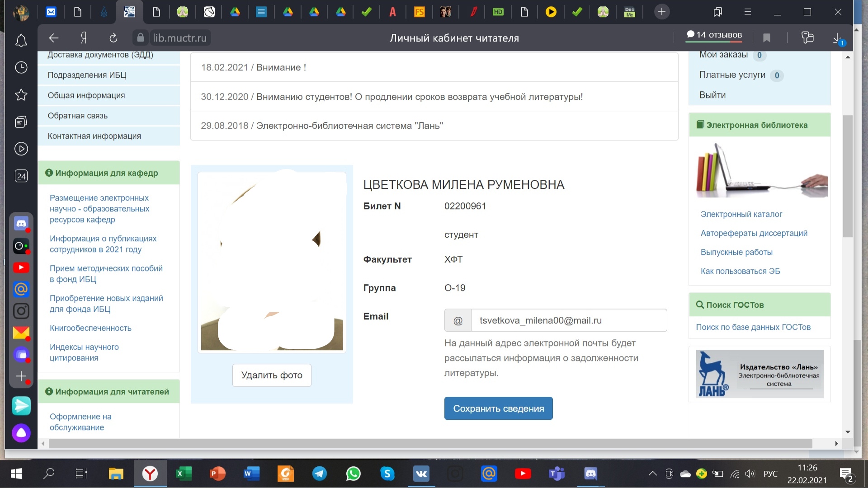This screenshot has height=488, width=868.
Task: Open Подразделения ИБЦ menu item
Action: coord(87,75)
